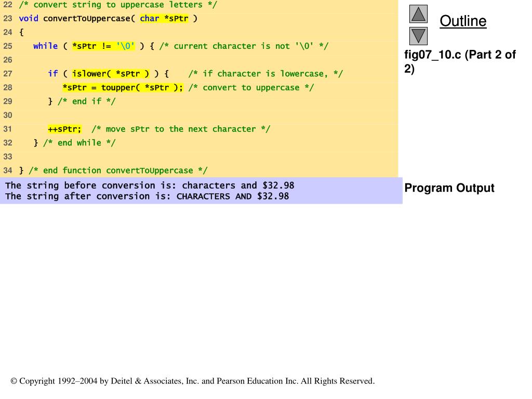Image resolution: width=532 pixels, height=399 pixels.
Task: Click comment 'if character is lowercase,'
Action: pyautogui.click(x=265, y=74)
